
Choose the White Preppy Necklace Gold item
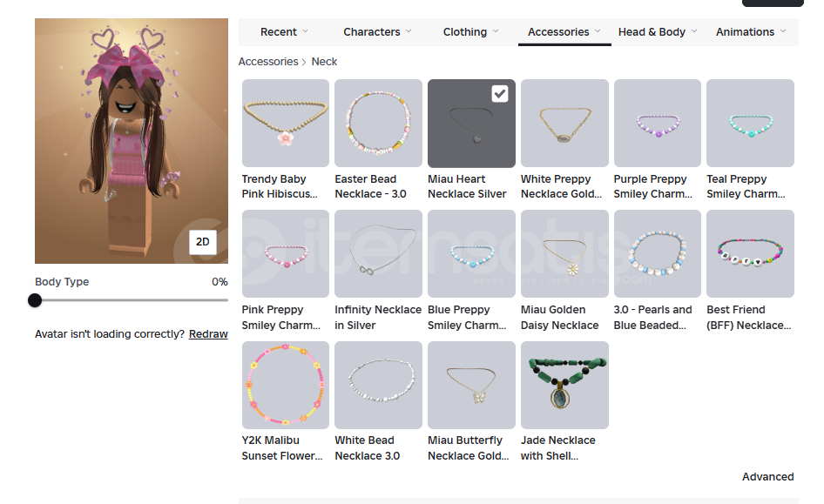click(x=564, y=124)
